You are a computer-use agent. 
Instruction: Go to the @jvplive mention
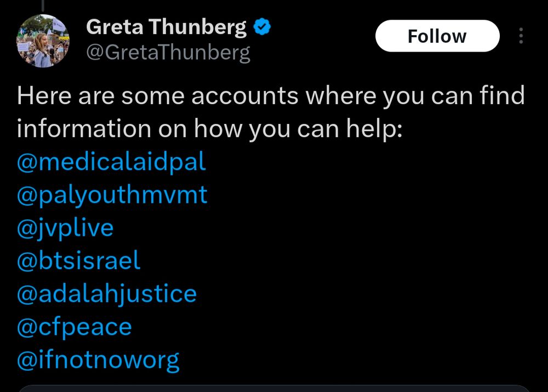point(65,228)
